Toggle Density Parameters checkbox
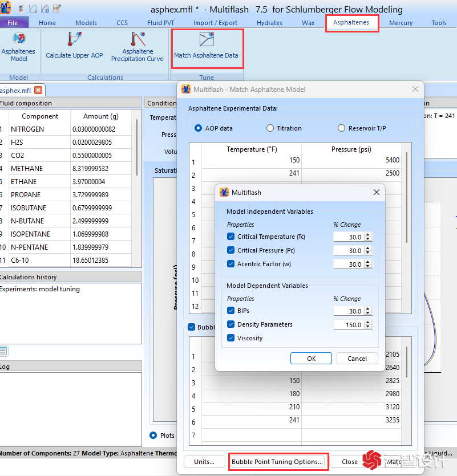This screenshot has height=476, width=457. pyautogui.click(x=231, y=324)
